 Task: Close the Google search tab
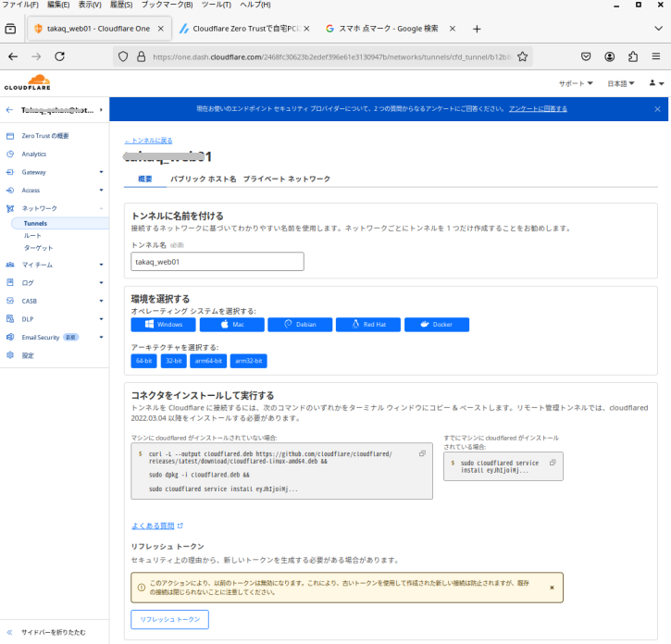point(453,29)
